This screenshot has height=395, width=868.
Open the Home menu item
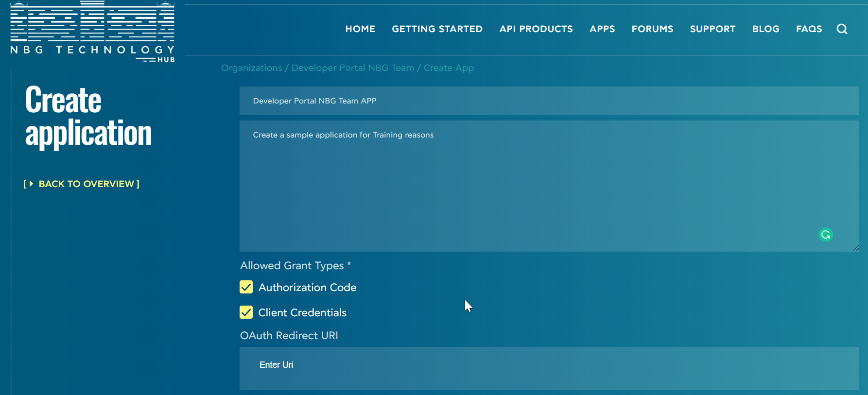tap(360, 29)
